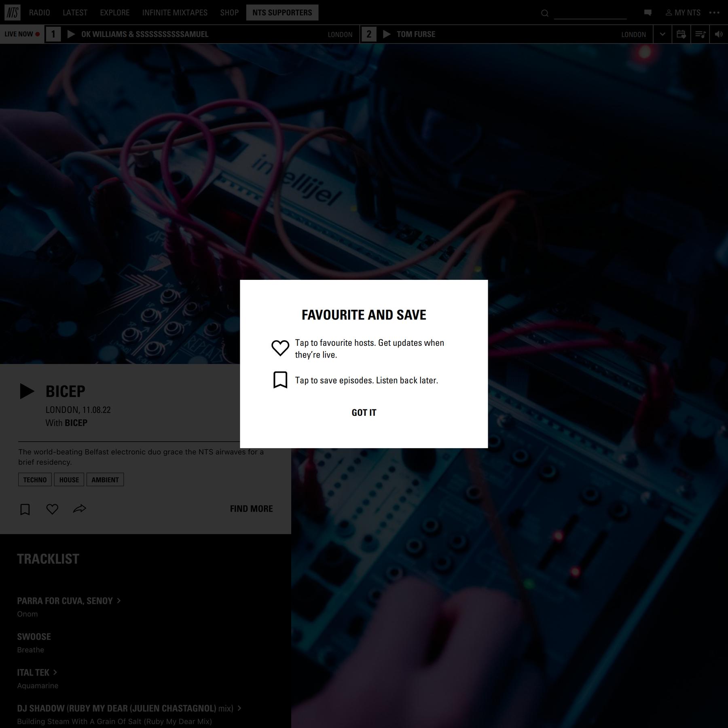Open the Explore page

115,13
